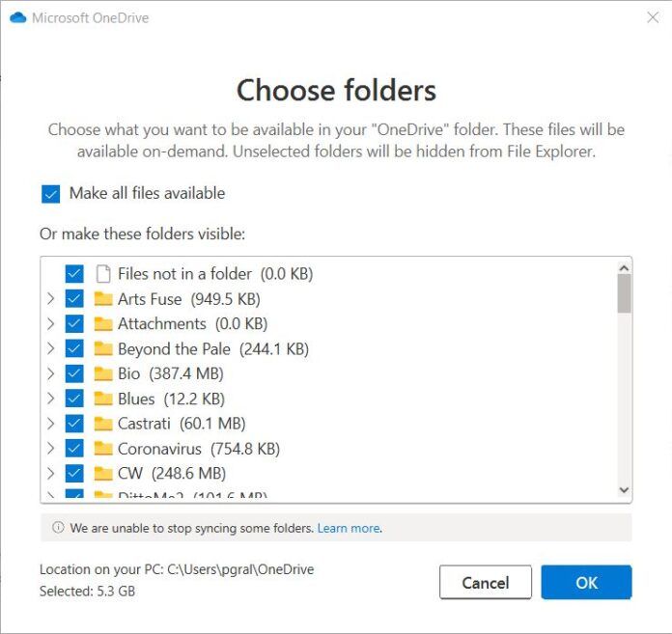Image resolution: width=672 pixels, height=634 pixels.
Task: Click the Attachments folder icon
Action: (103, 324)
